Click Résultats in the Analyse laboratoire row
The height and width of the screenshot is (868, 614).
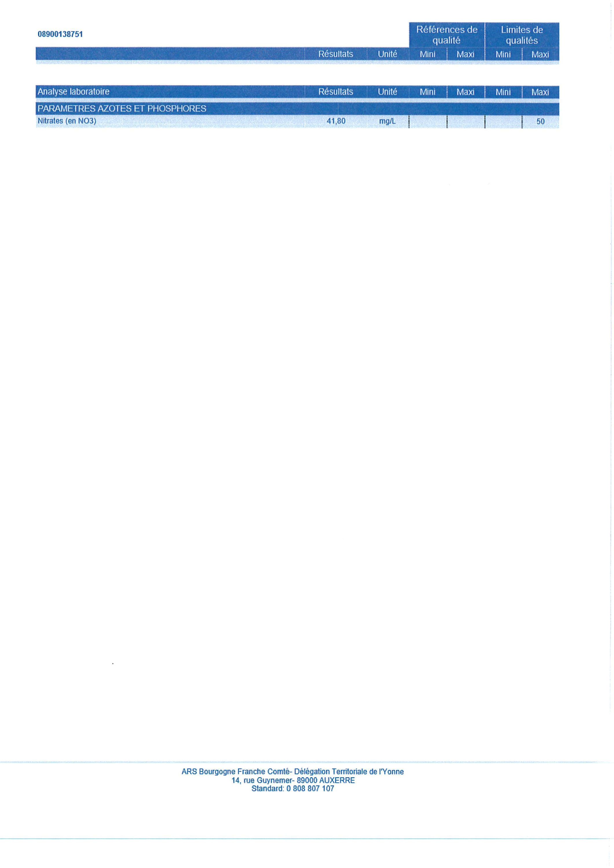pos(336,92)
